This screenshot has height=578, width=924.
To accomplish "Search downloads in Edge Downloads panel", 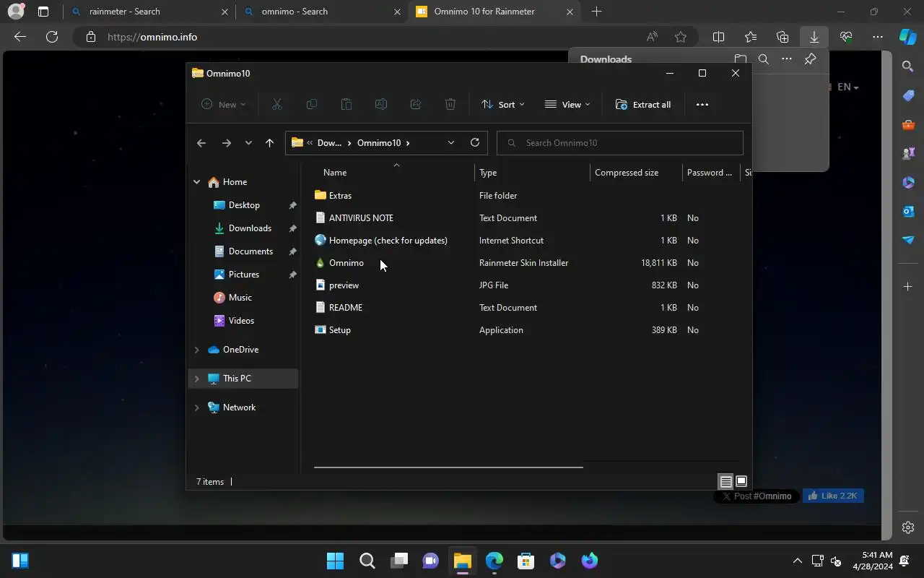I will pyautogui.click(x=764, y=59).
